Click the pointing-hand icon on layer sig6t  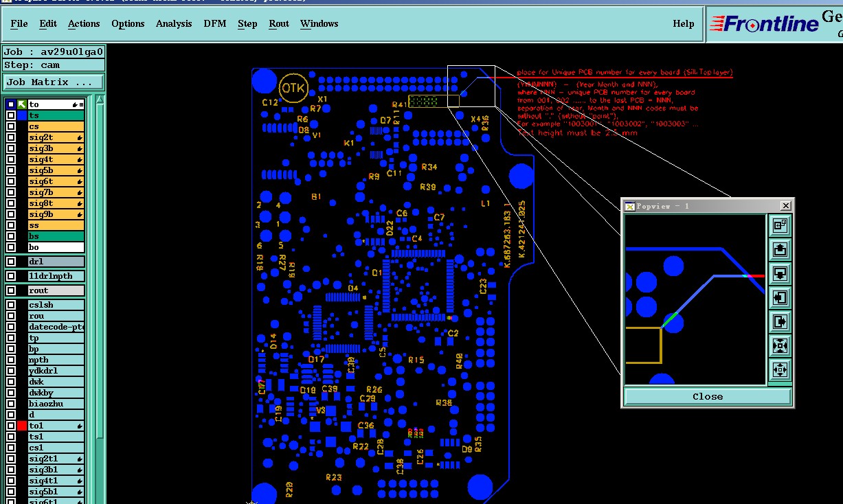(80, 181)
